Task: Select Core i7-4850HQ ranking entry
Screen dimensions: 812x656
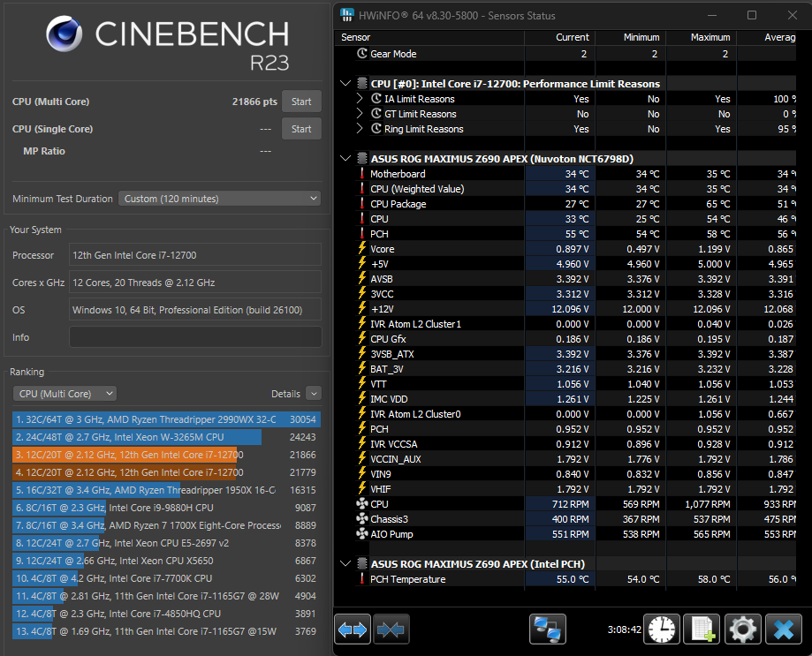Action: point(166,614)
